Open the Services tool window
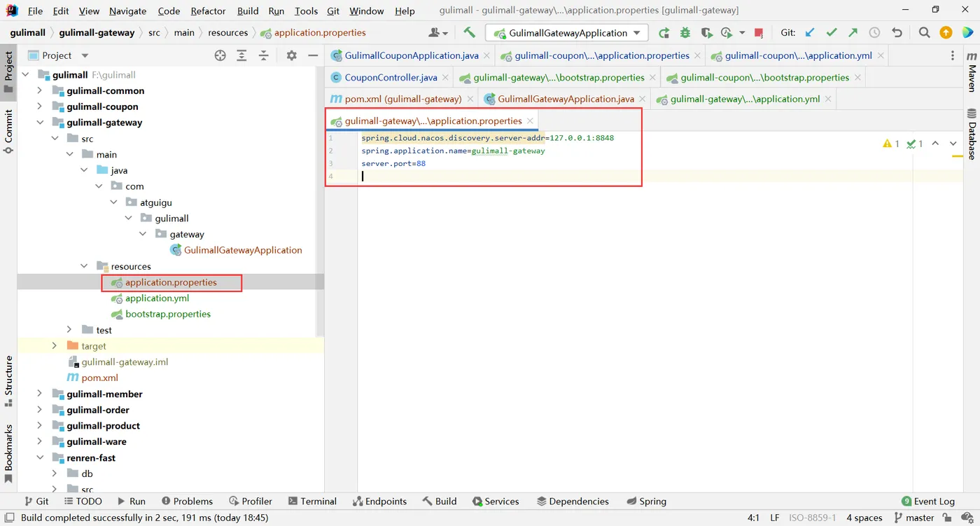The width and height of the screenshot is (980, 526). click(x=496, y=501)
